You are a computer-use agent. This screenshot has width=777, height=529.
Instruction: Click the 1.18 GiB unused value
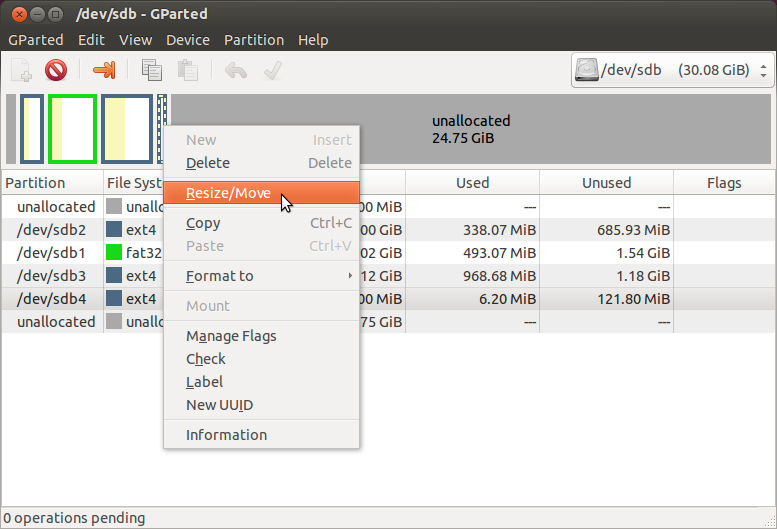[x=643, y=276]
